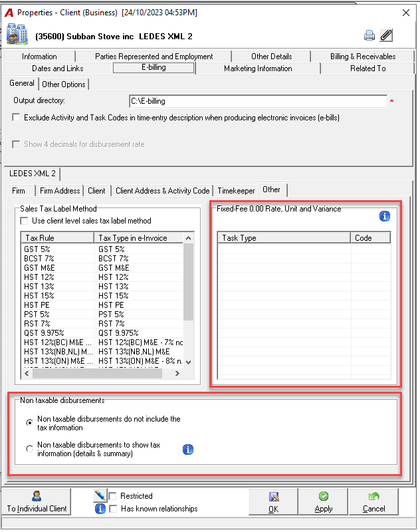Open the Information tab
Screen dimensions: 420x532
[39, 57]
